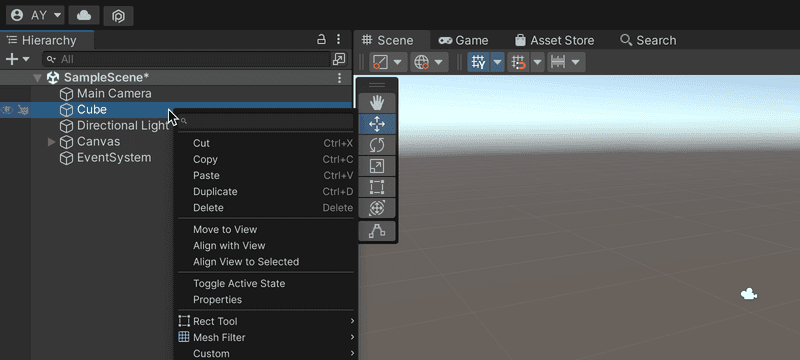This screenshot has width=800, height=360.
Task: Choose Cut from the context menu
Action: click(265, 143)
